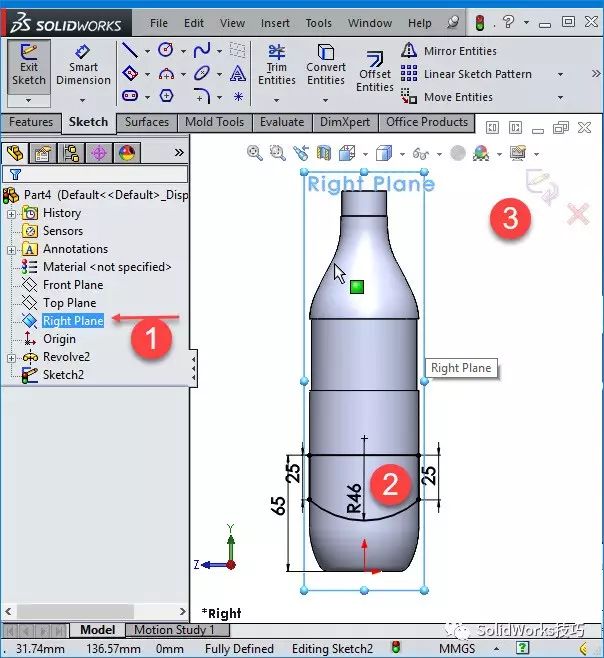Select Front Plane in the tree

click(x=73, y=285)
